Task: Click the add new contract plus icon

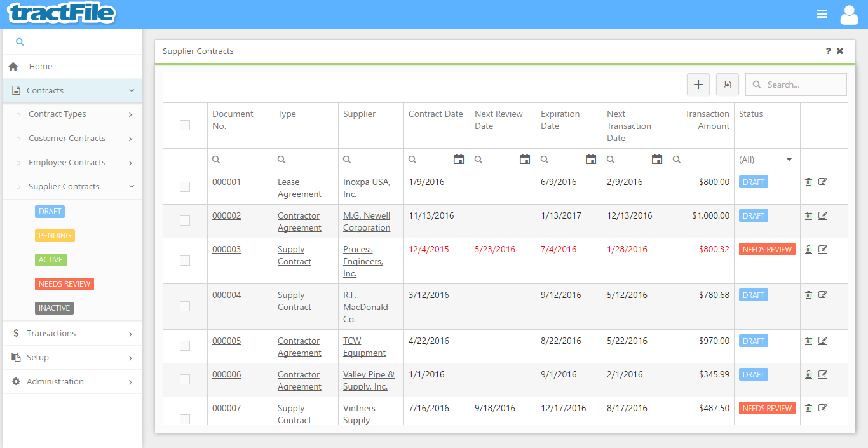Action: tap(698, 84)
